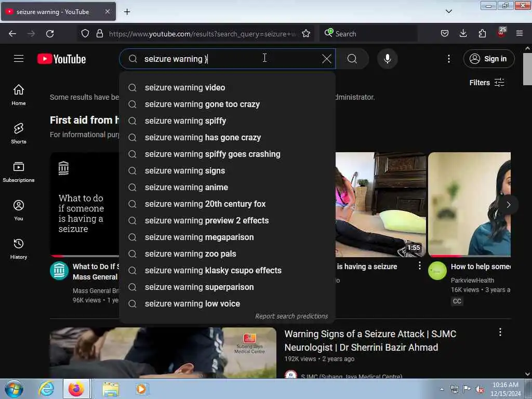This screenshot has width=532, height=399.
Task: Click the YouTube logo
Action: (x=61, y=59)
